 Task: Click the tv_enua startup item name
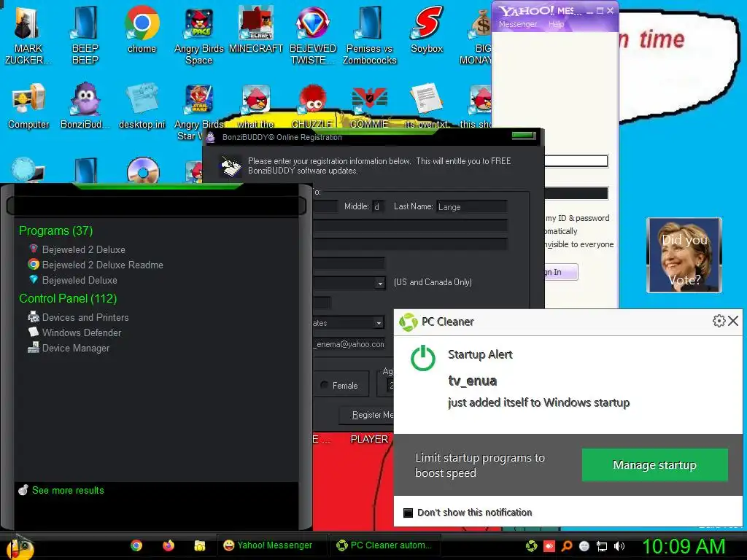pyautogui.click(x=472, y=381)
